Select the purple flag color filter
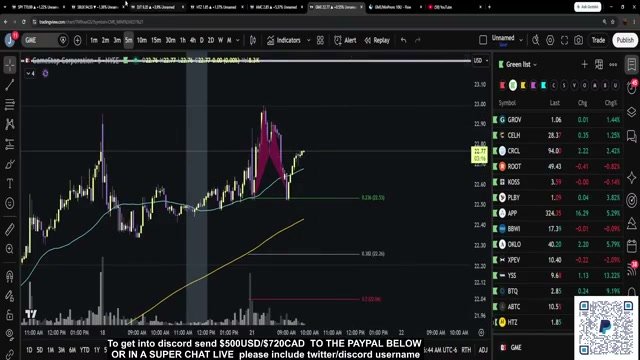Viewport: 640px width, 360px height. click(x=533, y=85)
